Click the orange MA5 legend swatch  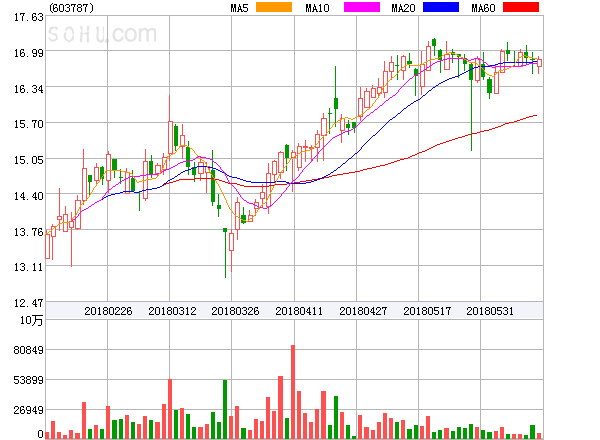pos(274,7)
